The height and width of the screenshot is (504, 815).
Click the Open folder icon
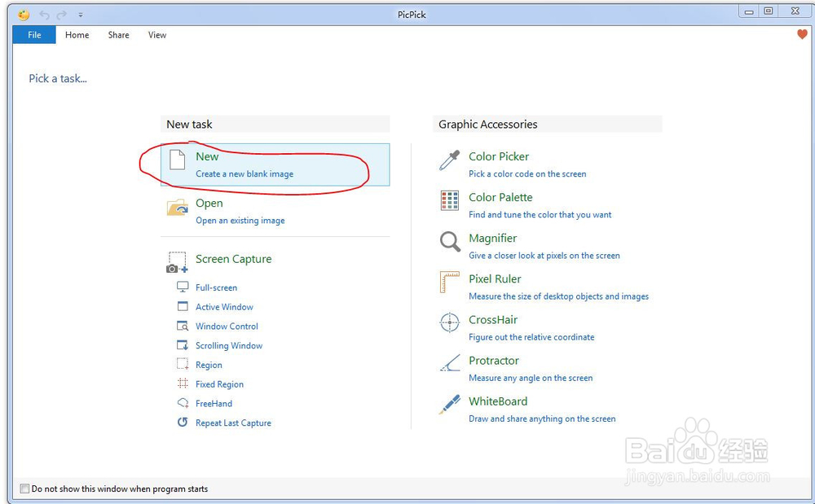[177, 207]
